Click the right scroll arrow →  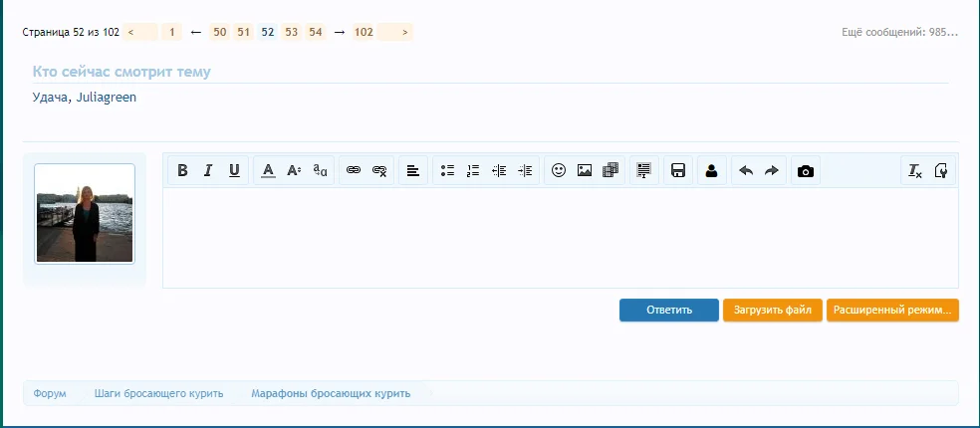pyautogui.click(x=340, y=33)
